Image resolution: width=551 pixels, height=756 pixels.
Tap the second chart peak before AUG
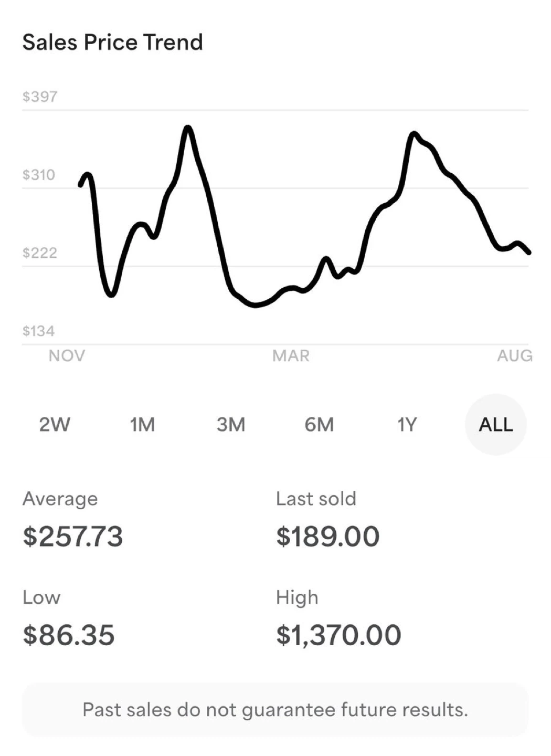[415, 134]
